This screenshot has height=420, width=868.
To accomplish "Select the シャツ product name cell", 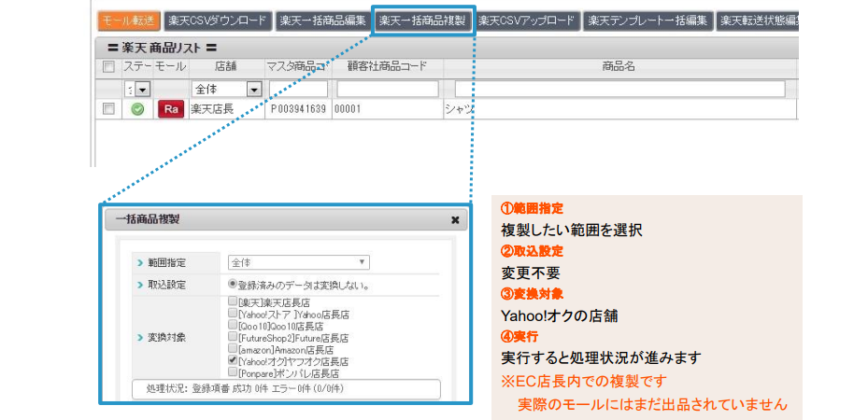I will tap(619, 109).
